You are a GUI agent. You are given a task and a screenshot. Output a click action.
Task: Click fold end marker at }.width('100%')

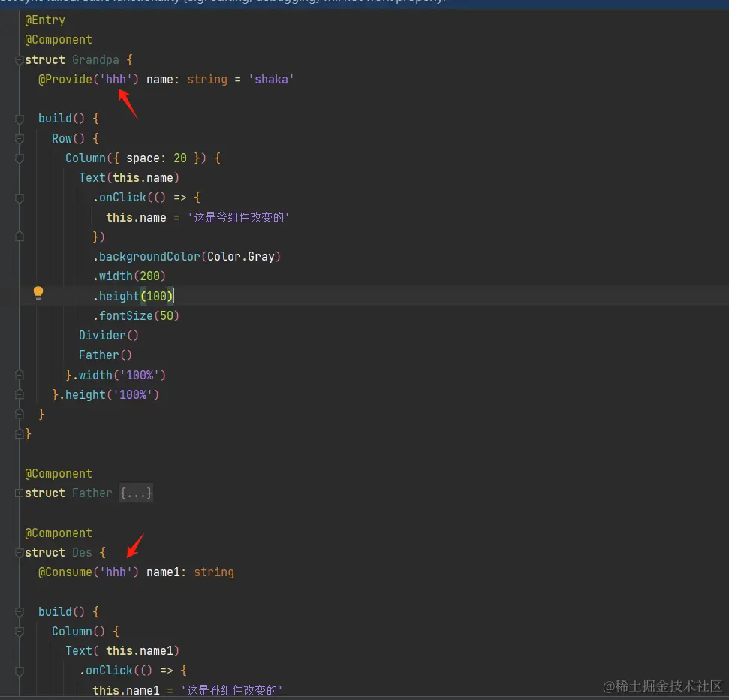(x=19, y=375)
